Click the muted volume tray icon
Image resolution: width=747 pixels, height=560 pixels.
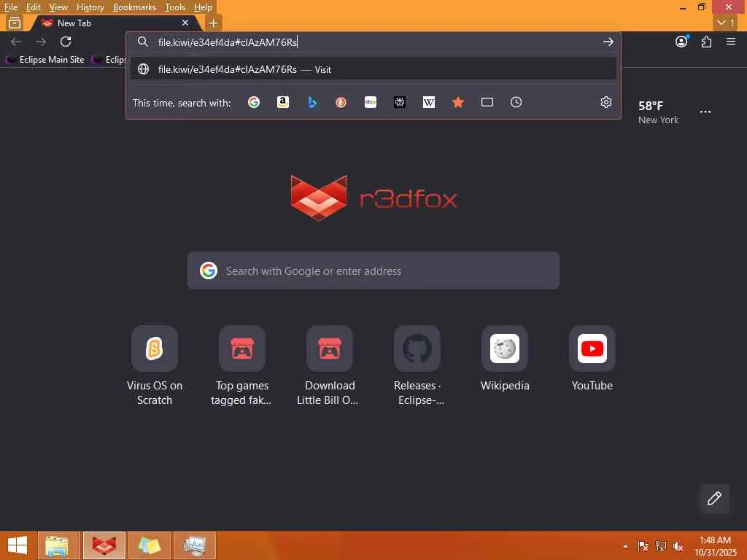pyautogui.click(x=678, y=546)
